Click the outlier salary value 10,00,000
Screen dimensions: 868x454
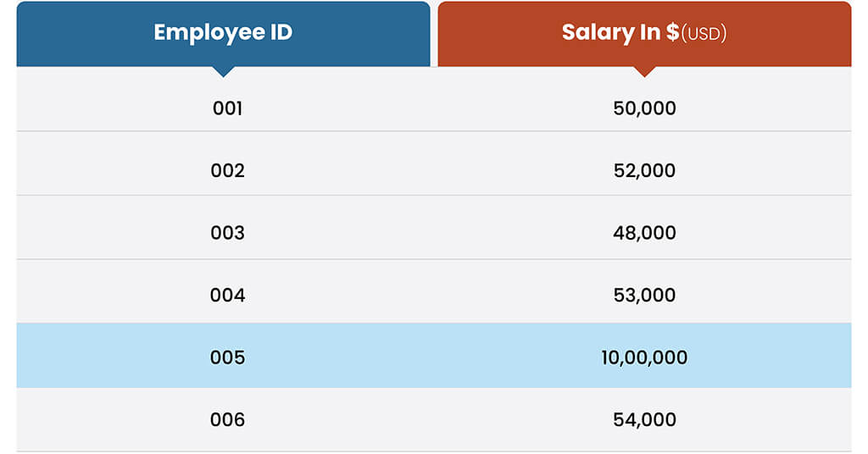click(644, 357)
